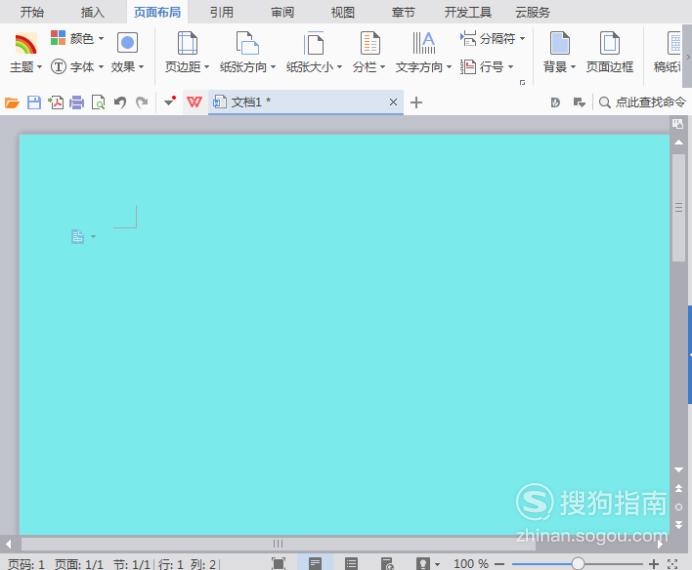
Task: Click the 背景 page background icon
Action: coord(560,43)
